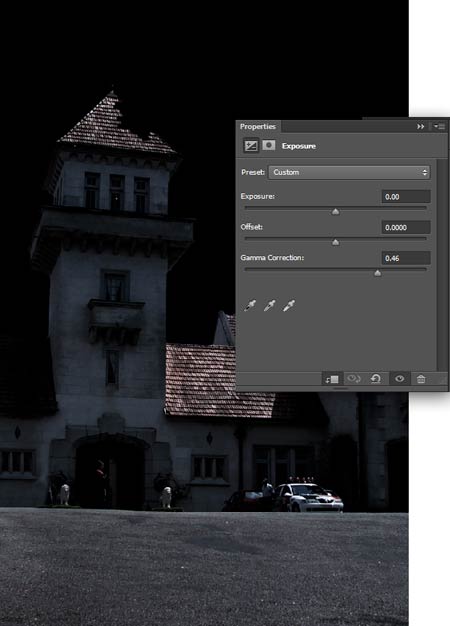Click the Offset slider handle

(x=336, y=242)
